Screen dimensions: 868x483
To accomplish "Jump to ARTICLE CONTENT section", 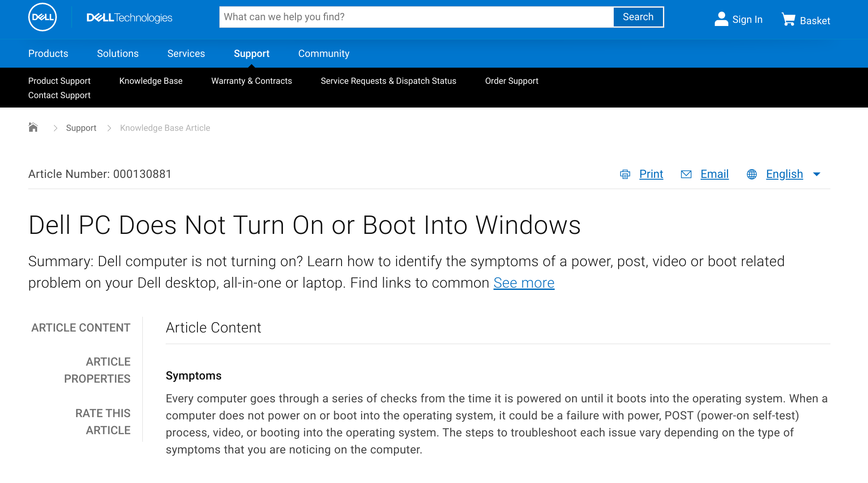I will (x=81, y=328).
